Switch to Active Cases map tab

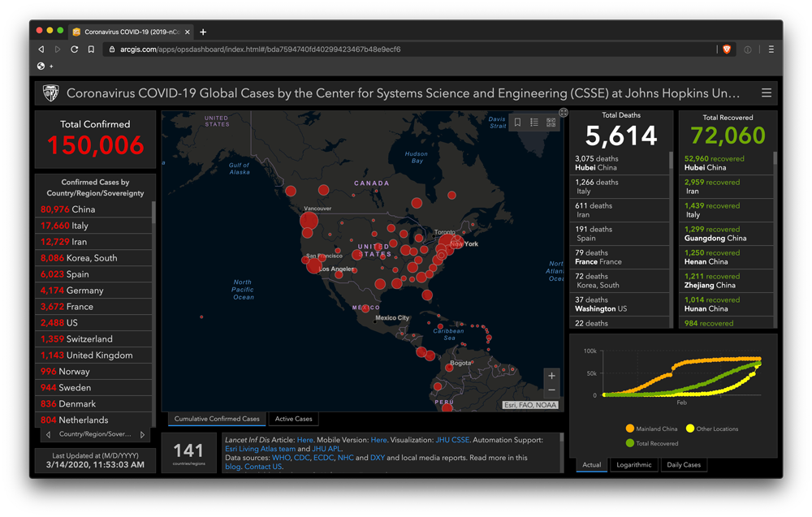click(294, 419)
